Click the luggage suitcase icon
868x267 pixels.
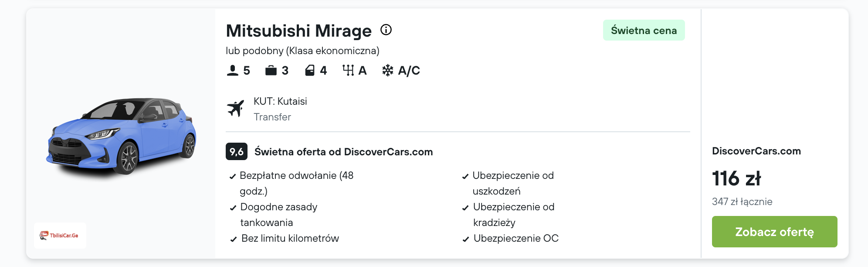tap(271, 70)
